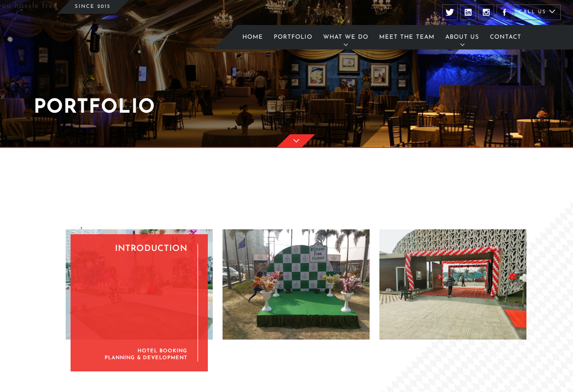The width and height of the screenshot is (573, 392).
Task: Open the Portfolio menu item
Action: coord(293,37)
